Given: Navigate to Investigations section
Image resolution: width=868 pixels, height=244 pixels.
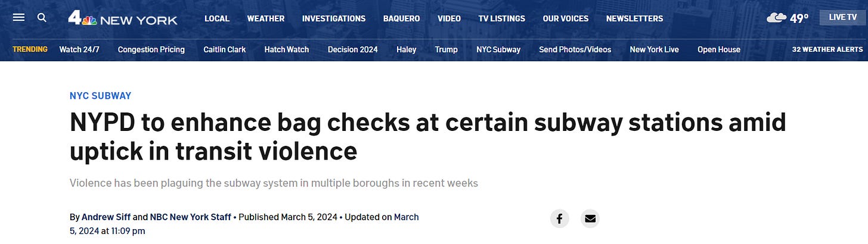Looking at the screenshot, I should click(334, 18).
